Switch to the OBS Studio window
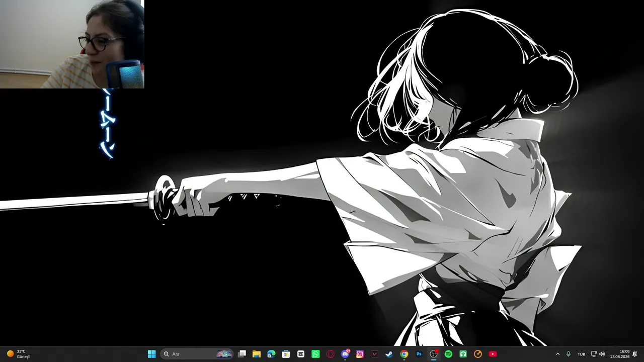The height and width of the screenshot is (362, 644). pyautogui.click(x=434, y=354)
